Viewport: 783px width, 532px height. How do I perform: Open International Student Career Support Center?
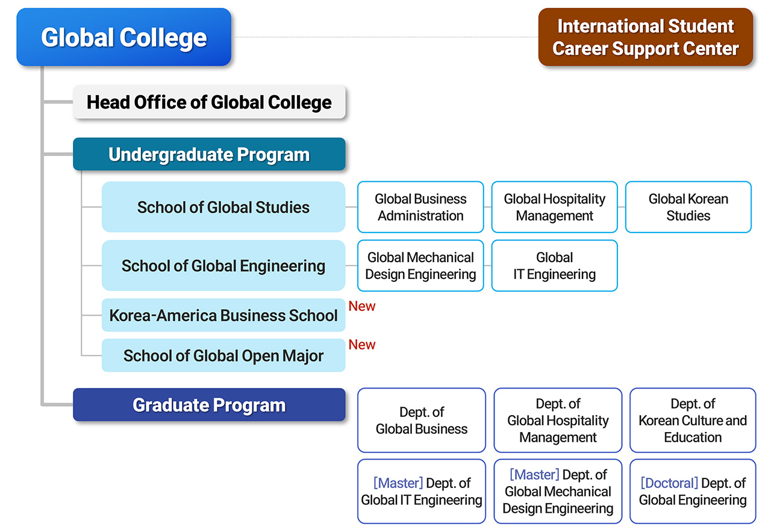tap(645, 37)
